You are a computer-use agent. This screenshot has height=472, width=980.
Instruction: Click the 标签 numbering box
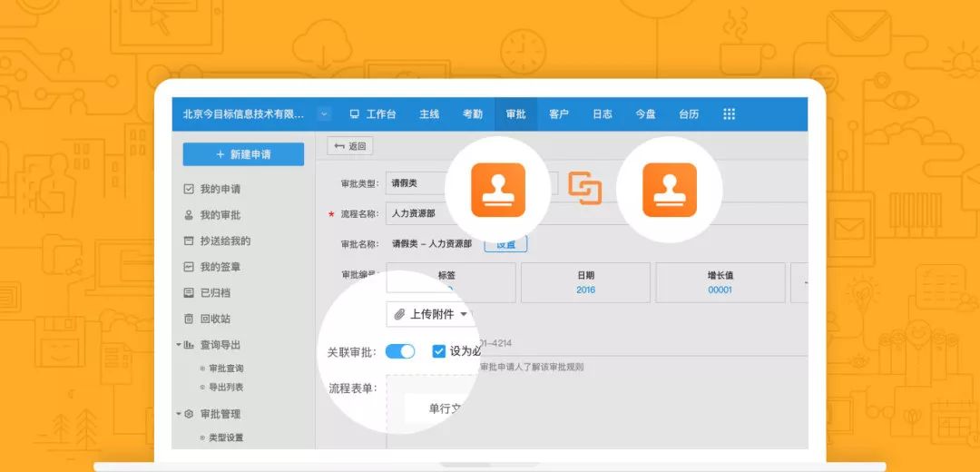point(451,282)
